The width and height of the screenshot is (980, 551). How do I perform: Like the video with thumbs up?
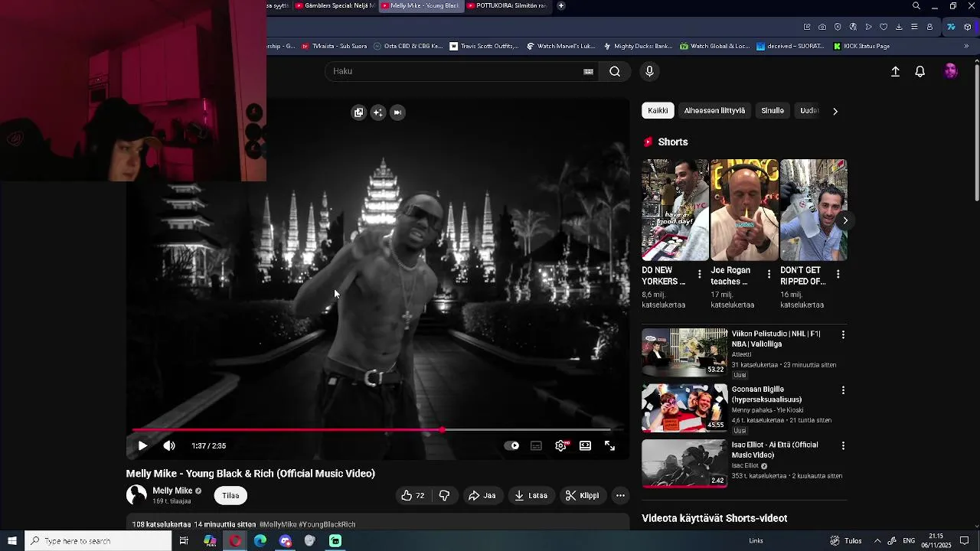point(413,496)
